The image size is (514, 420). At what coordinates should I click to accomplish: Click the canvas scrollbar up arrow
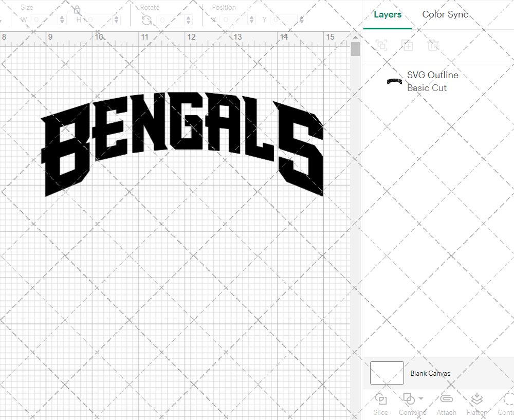tap(355, 38)
